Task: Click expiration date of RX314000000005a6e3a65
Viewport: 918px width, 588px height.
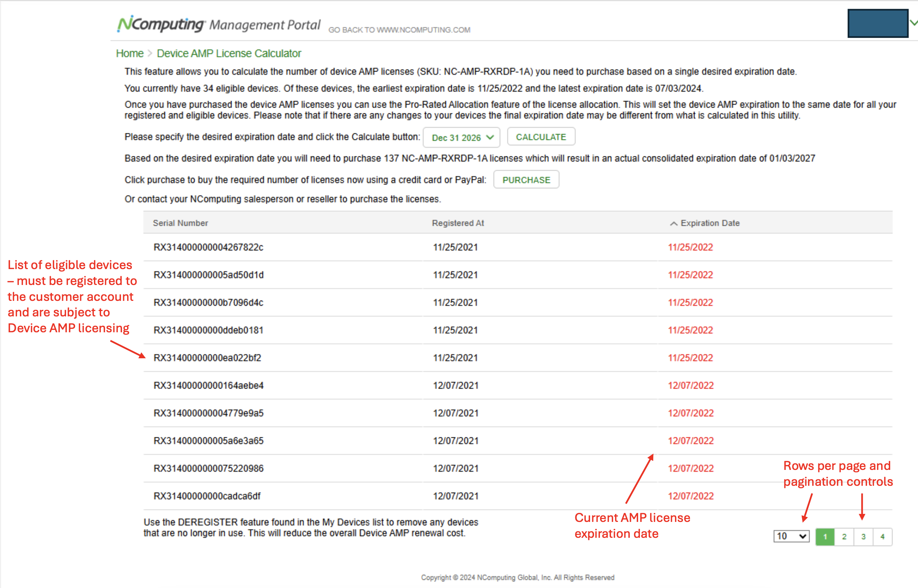Action: tap(690, 441)
